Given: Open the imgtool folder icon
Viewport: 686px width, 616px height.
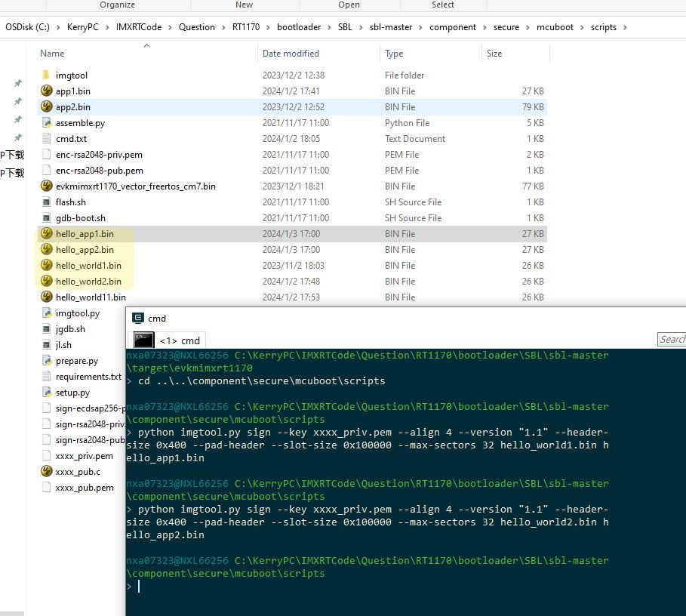Looking at the screenshot, I should tap(46, 75).
